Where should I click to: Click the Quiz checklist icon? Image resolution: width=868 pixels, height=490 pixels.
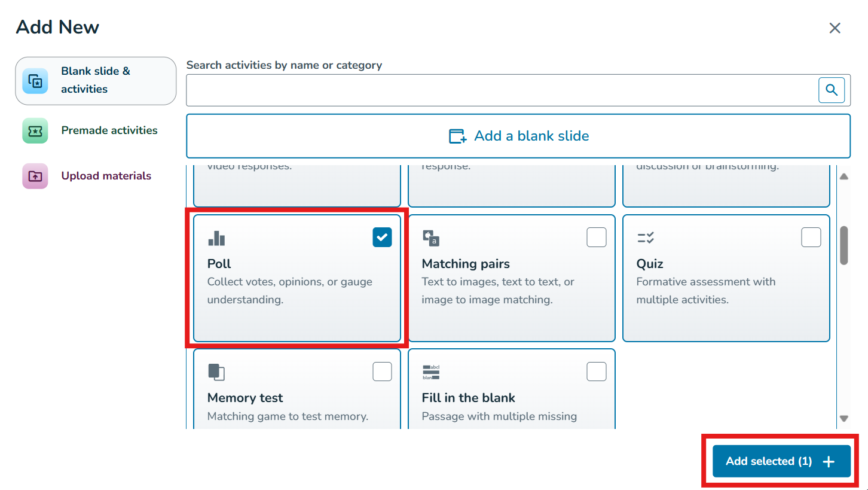[646, 238]
